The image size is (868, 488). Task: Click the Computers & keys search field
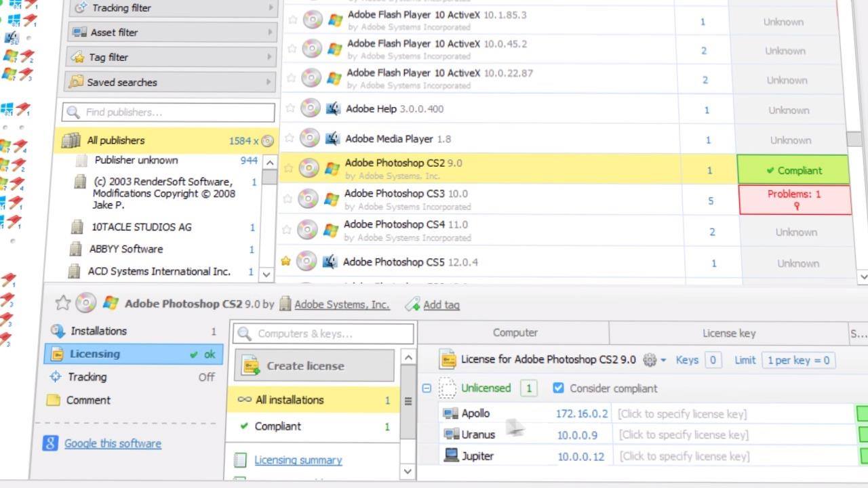click(323, 333)
